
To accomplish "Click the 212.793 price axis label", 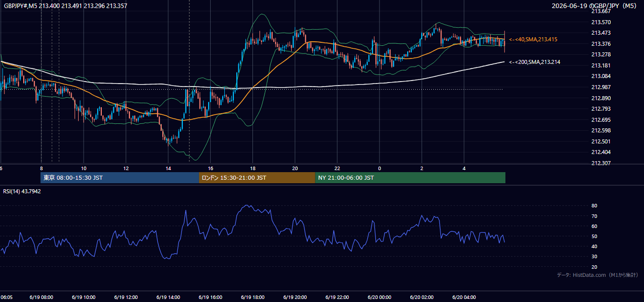I will pos(601,109).
